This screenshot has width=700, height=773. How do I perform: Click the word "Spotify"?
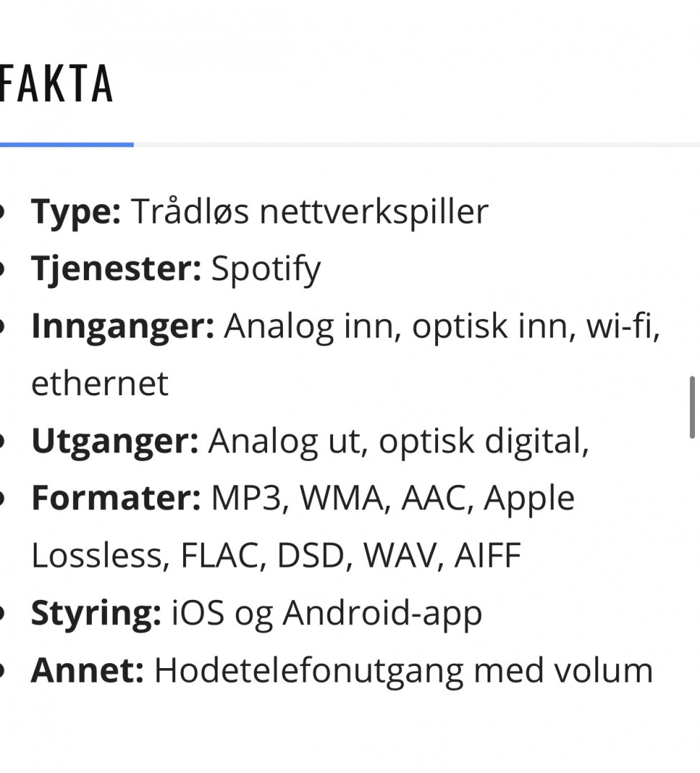tap(266, 269)
